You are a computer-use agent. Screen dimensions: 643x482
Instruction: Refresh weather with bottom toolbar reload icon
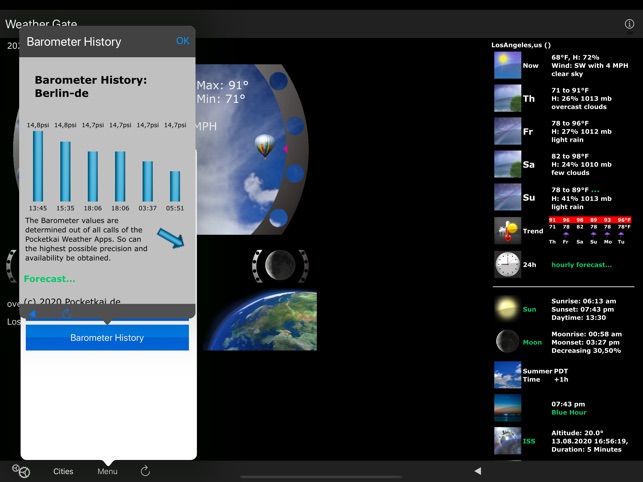click(x=145, y=471)
